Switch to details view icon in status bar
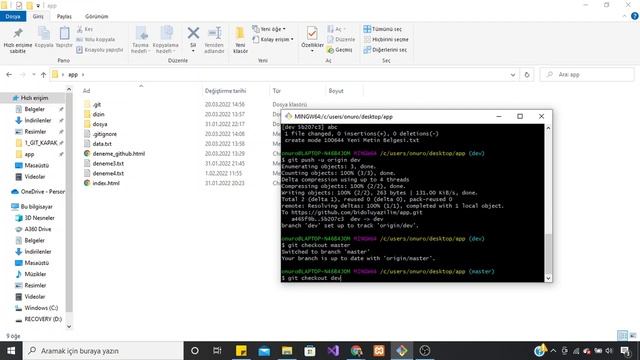 622,336
